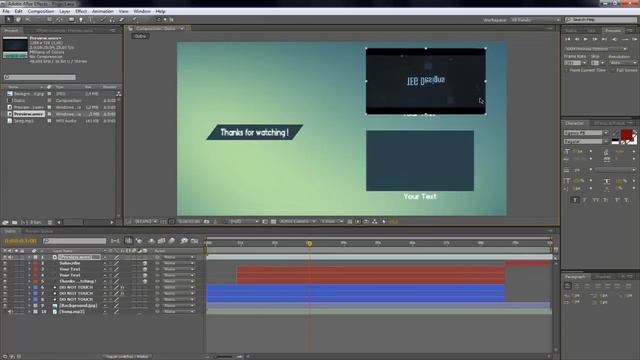
Task: Hide the Subscribe layer
Action: point(5,263)
